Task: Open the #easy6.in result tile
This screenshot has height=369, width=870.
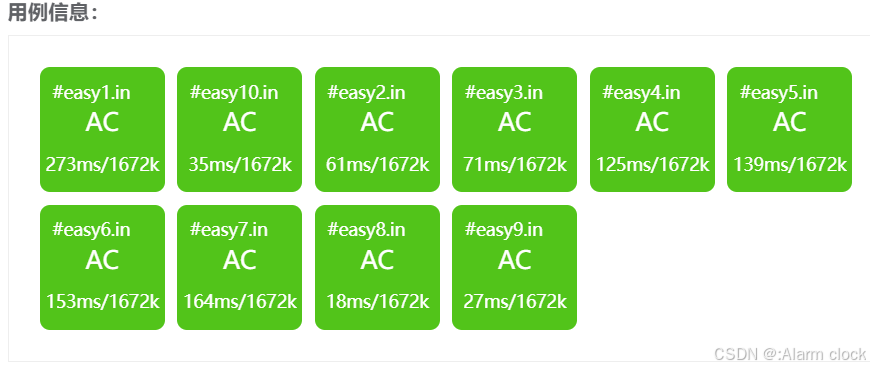Action: click(103, 267)
